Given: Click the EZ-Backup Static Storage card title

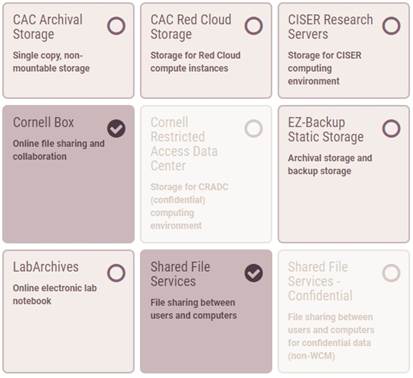Looking at the screenshot, I should point(326,130).
